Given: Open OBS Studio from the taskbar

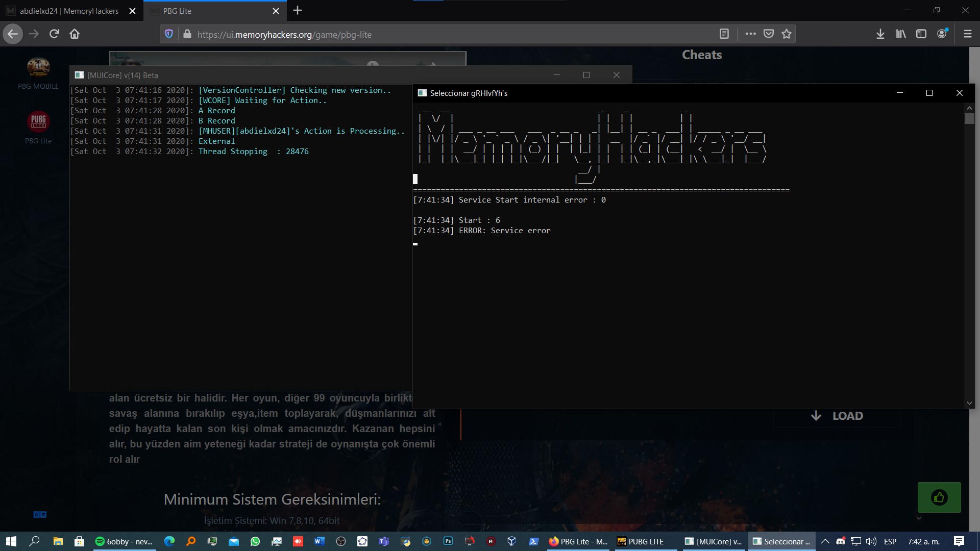Looking at the screenshot, I should point(341,541).
